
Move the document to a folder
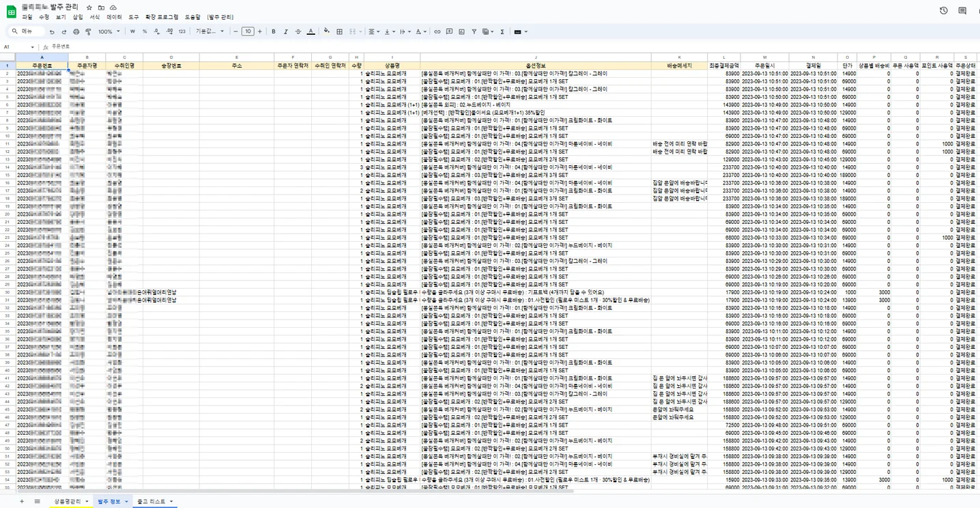[x=101, y=8]
